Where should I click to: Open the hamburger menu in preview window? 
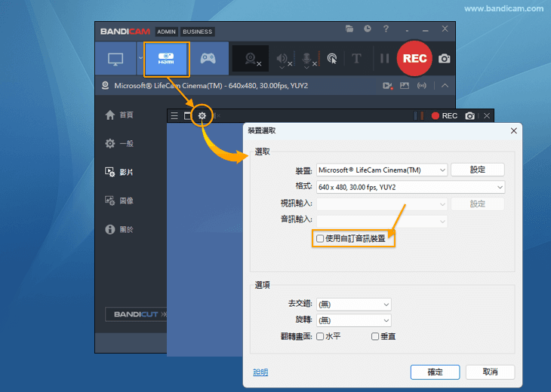coord(174,116)
